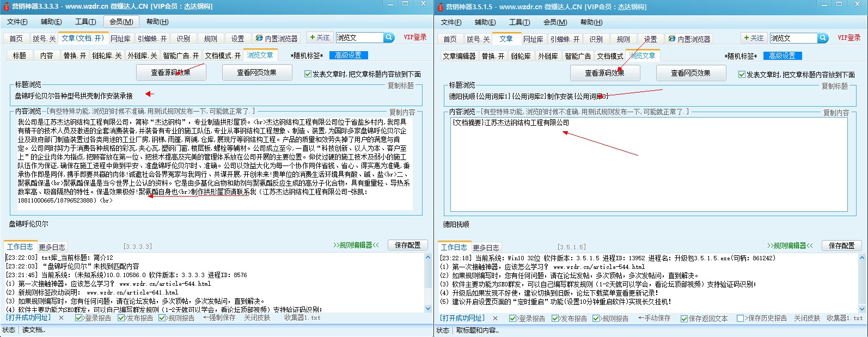Click 查看源码效果 button in 3.3.3.3 window

[171, 72]
